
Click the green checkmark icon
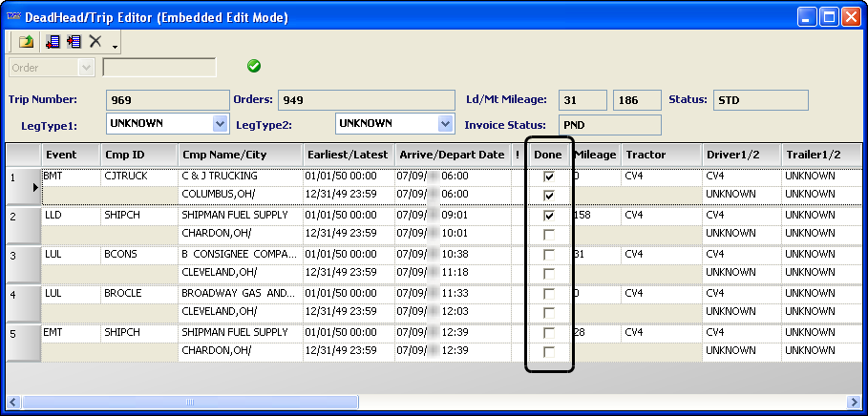pyautogui.click(x=254, y=66)
